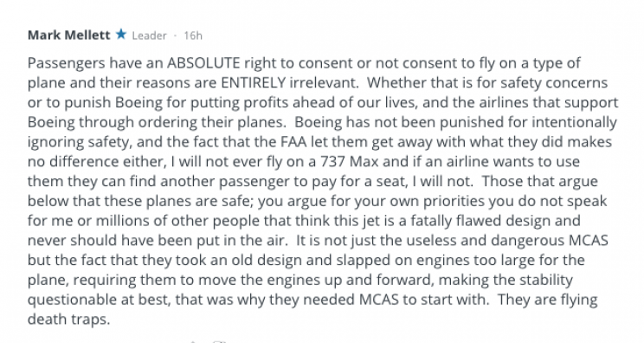Click the first "Boeing" after "punish"
The height and width of the screenshot is (343, 644).
coord(138,102)
